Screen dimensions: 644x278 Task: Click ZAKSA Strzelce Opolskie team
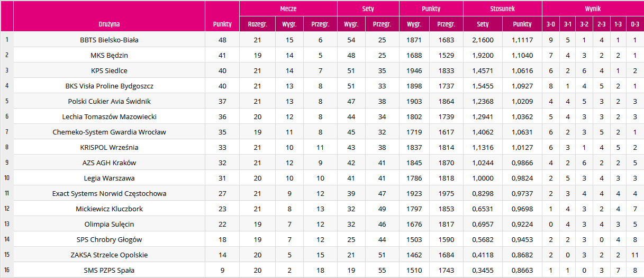(x=109, y=255)
